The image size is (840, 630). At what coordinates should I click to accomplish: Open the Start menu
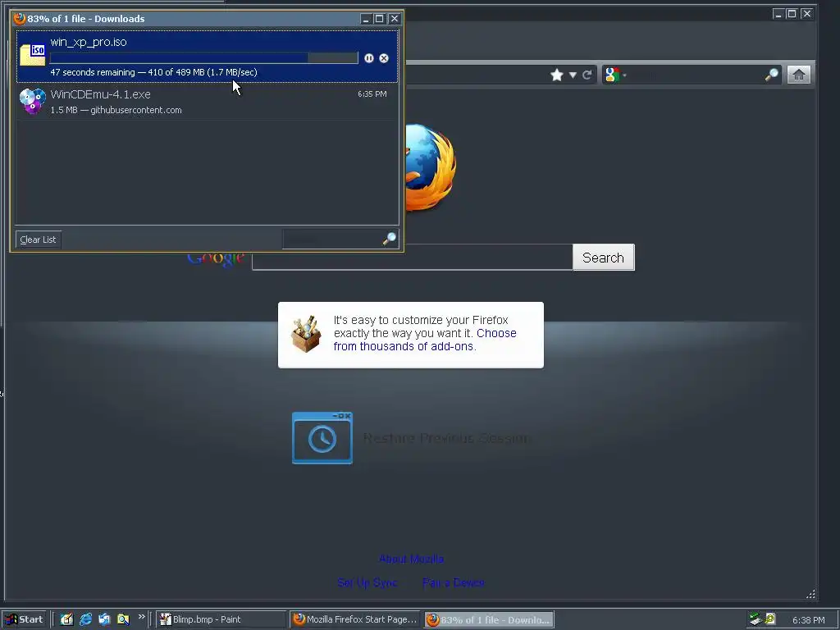pyautogui.click(x=24, y=620)
